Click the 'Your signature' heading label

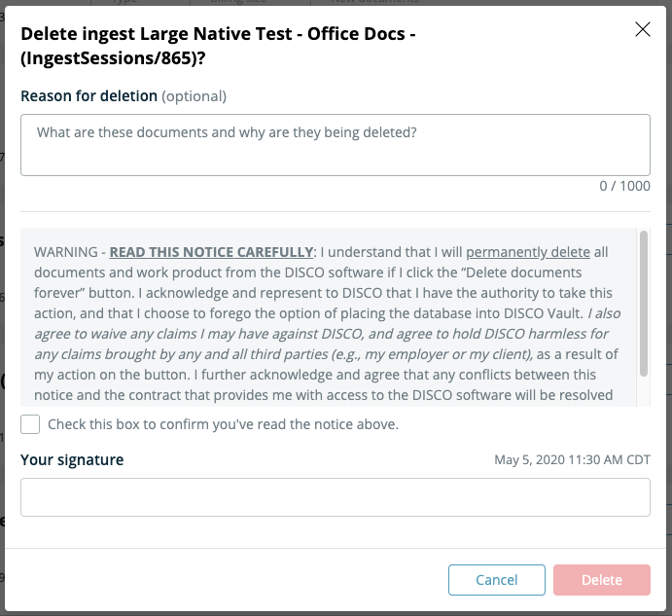click(72, 460)
